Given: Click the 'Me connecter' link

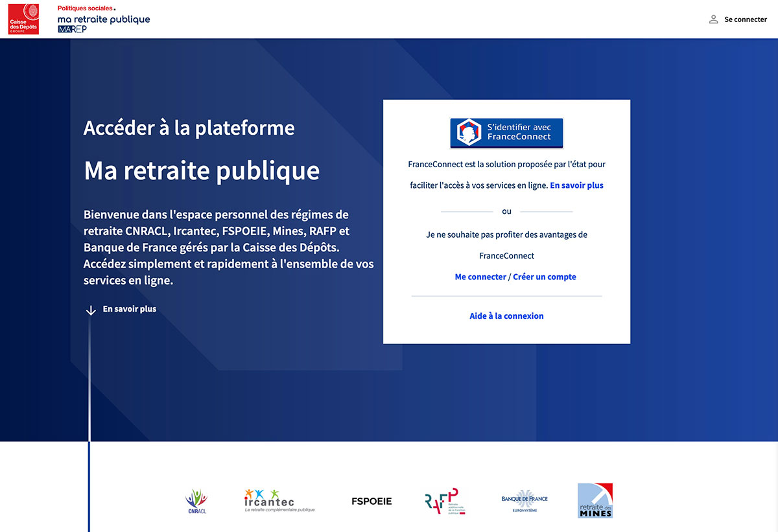Looking at the screenshot, I should click(480, 277).
